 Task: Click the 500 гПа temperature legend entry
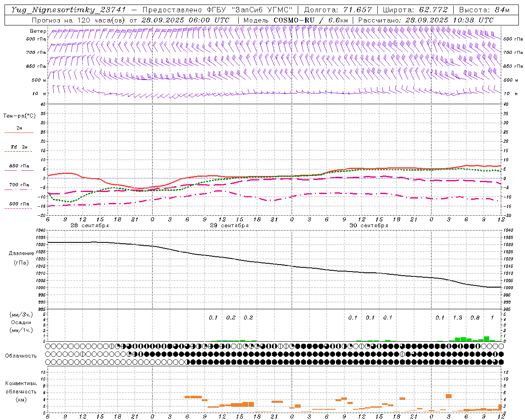click(x=19, y=204)
